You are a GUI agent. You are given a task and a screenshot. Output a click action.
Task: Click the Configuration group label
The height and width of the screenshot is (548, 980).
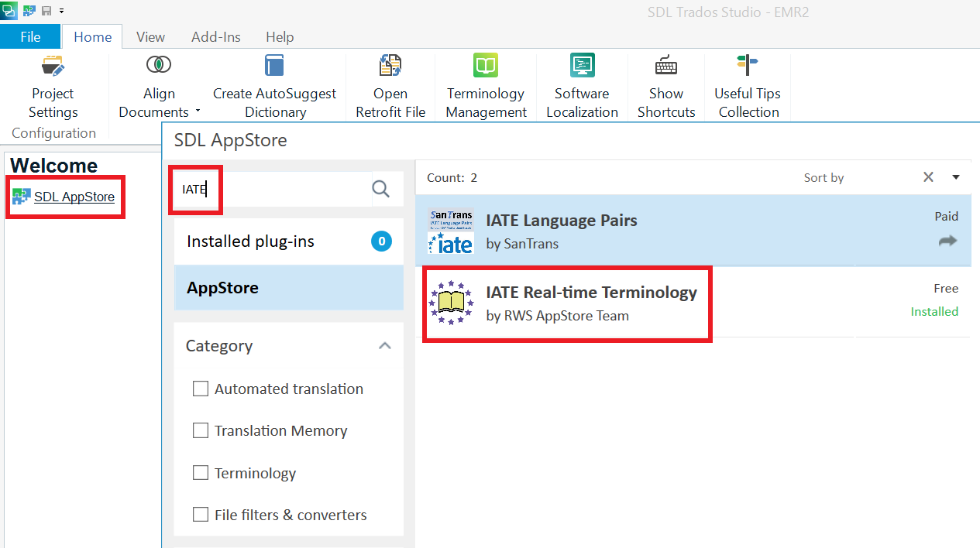53,133
